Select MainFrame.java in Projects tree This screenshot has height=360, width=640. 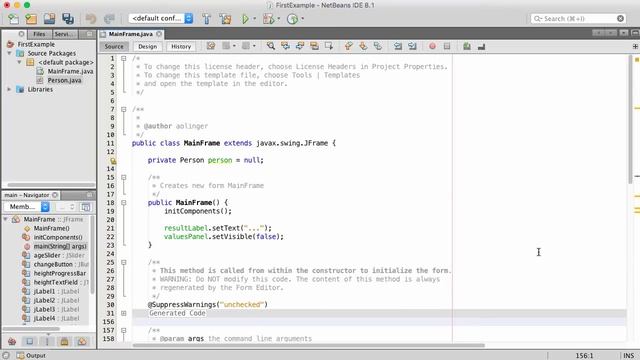point(70,71)
